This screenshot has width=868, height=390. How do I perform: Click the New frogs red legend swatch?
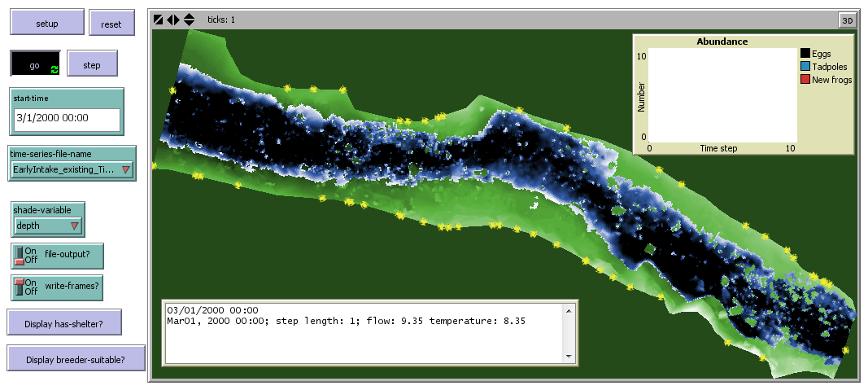[805, 80]
